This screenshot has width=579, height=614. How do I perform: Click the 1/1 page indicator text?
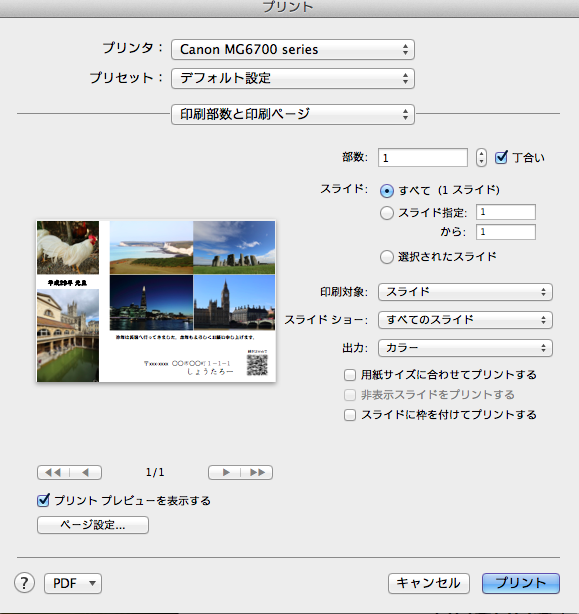(x=155, y=472)
